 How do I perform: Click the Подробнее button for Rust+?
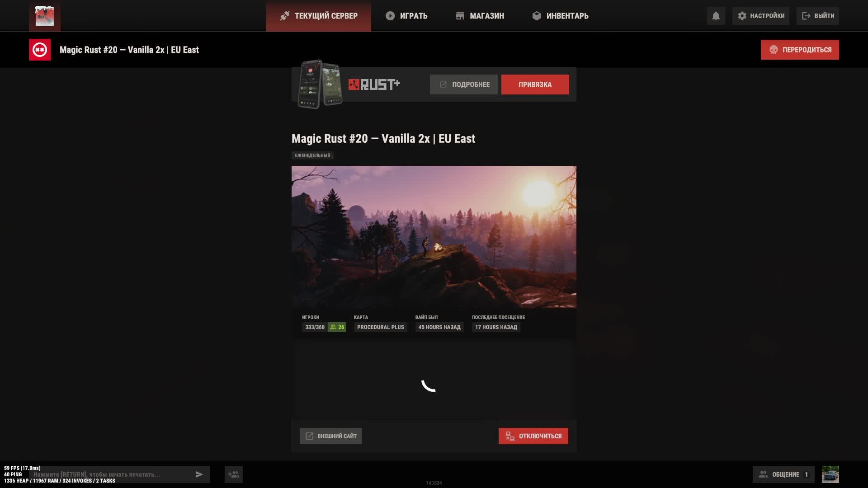pyautogui.click(x=463, y=84)
